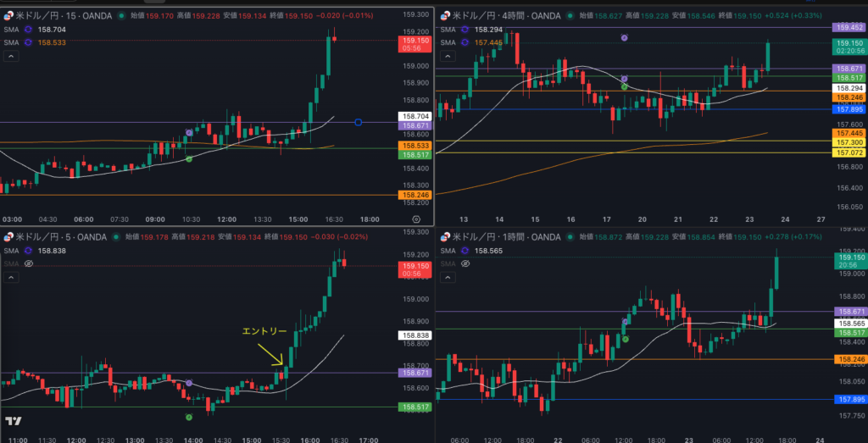This screenshot has width=868, height=443.
Task: Collapse the indicator legend on the 5-minute chart
Action: click(x=11, y=279)
